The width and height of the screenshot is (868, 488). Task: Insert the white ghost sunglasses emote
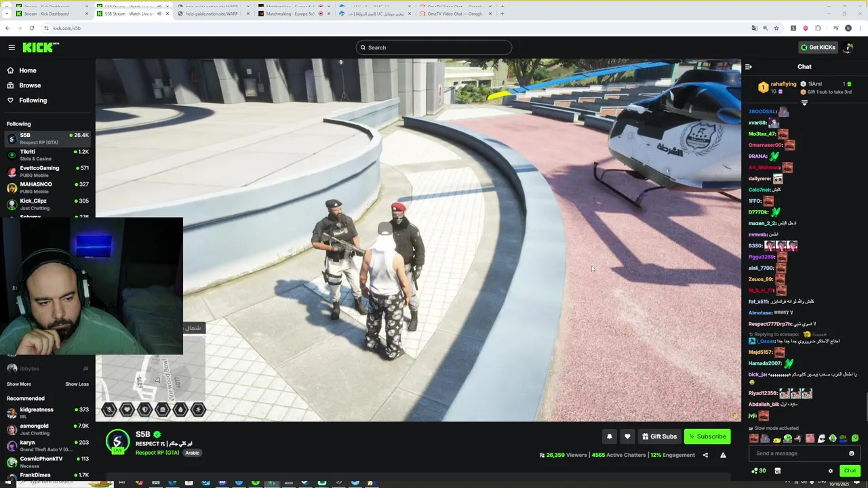pos(822,439)
